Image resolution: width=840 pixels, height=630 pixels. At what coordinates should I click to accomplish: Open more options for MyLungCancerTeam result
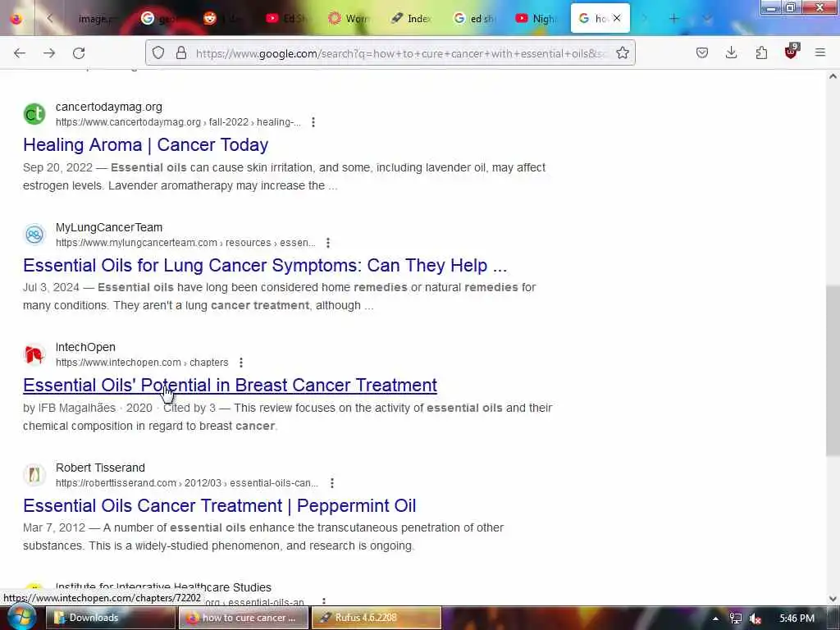point(328,243)
